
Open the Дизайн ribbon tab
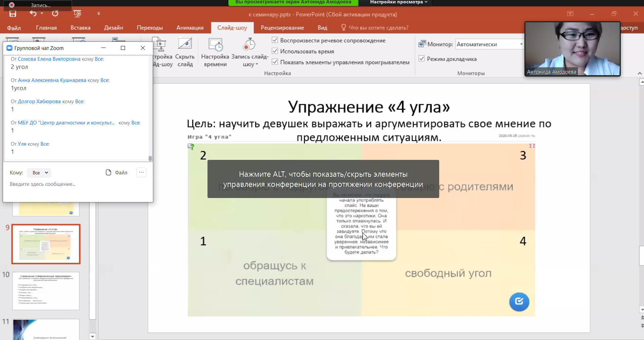(x=114, y=28)
